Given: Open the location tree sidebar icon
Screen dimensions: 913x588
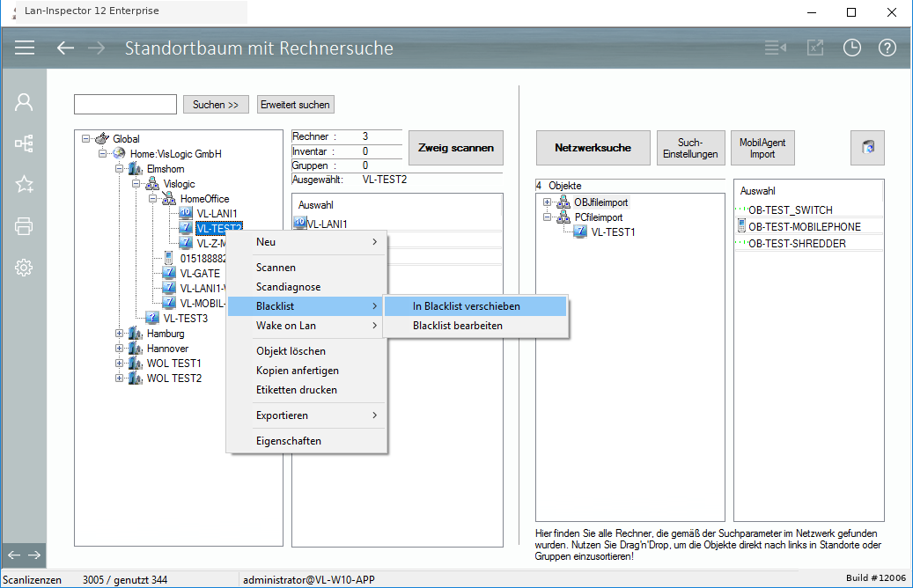Looking at the screenshot, I should pyautogui.click(x=24, y=143).
